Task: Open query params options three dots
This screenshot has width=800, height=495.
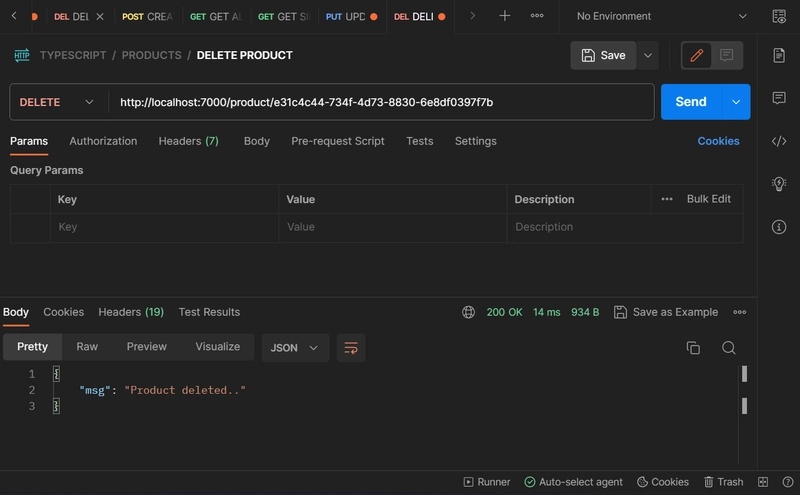Action: pyautogui.click(x=666, y=199)
